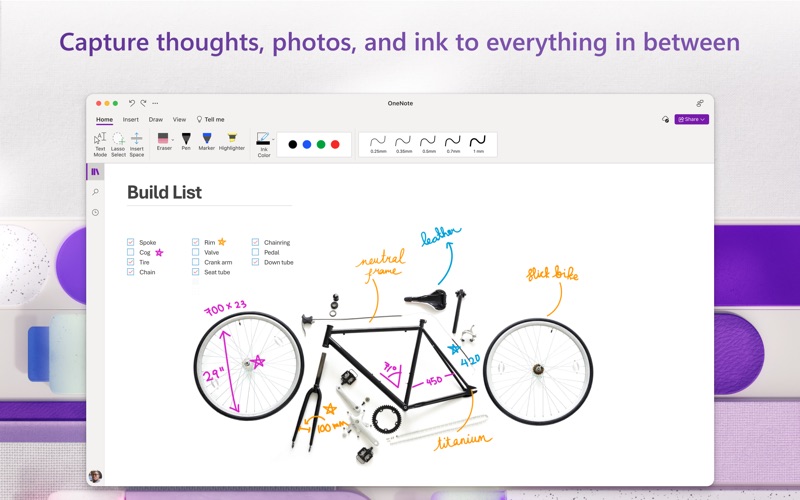Image resolution: width=800 pixels, height=500 pixels.
Task: Uncheck the Tire checkbox
Action: click(x=131, y=262)
